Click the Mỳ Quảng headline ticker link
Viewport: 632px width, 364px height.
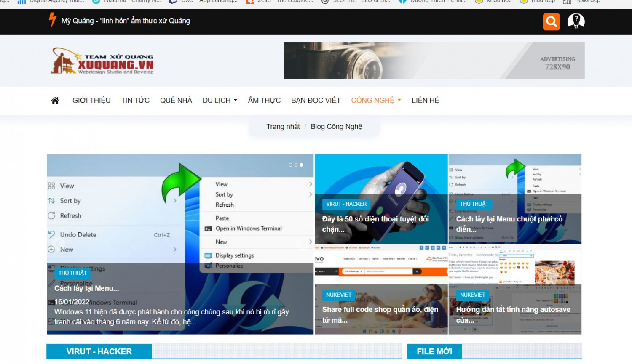pos(126,21)
